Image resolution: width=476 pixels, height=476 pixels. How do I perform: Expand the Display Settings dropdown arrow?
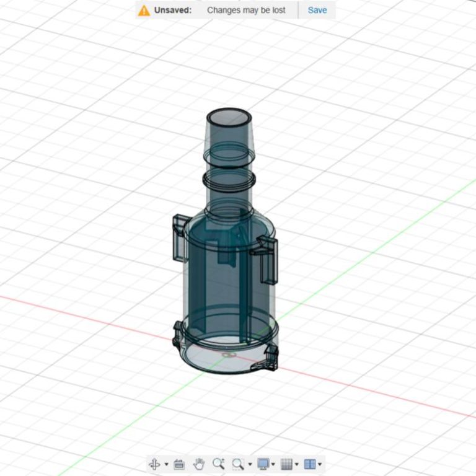pos(273,464)
